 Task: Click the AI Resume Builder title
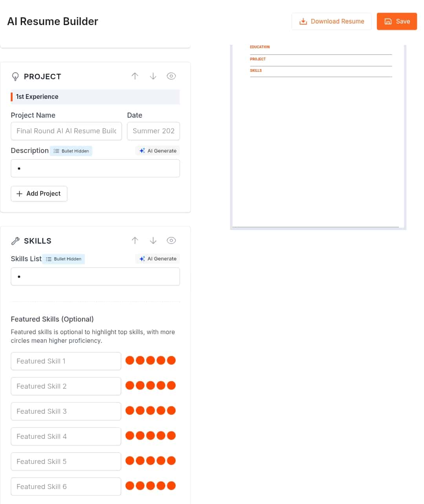click(x=53, y=22)
